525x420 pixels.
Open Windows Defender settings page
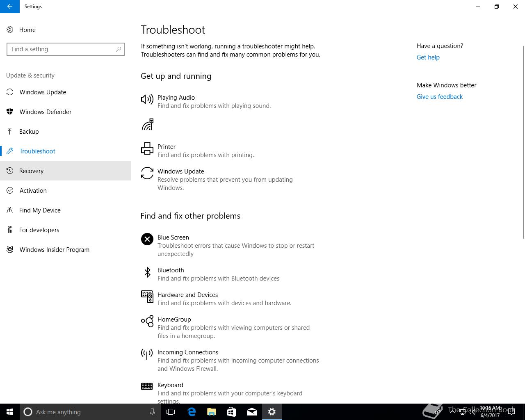click(x=66, y=112)
